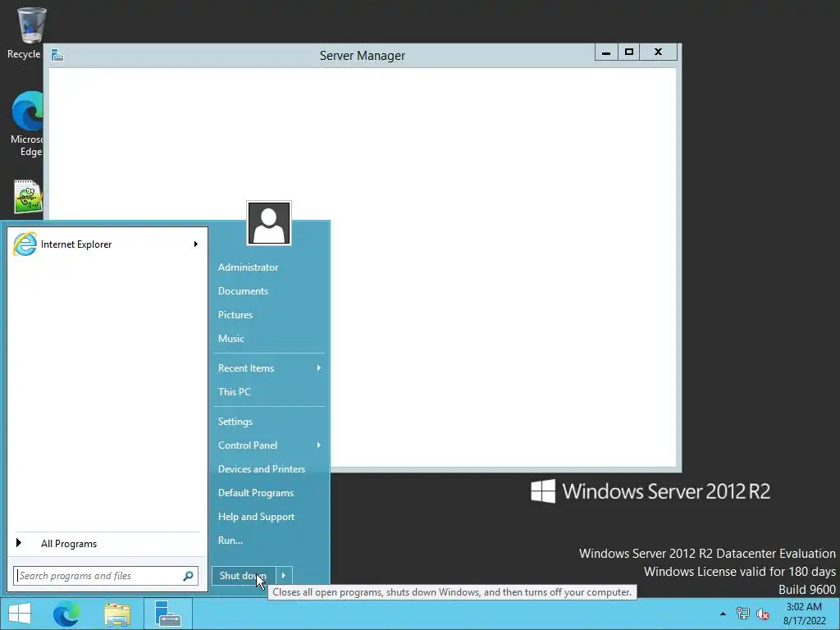Open the Run... dialog
This screenshot has width=840, height=630.
click(x=231, y=540)
